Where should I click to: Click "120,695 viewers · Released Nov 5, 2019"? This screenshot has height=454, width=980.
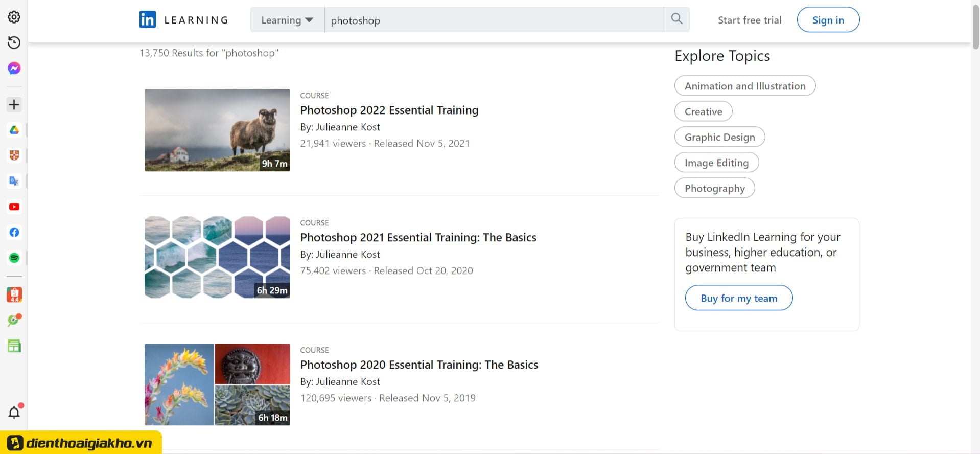click(388, 398)
